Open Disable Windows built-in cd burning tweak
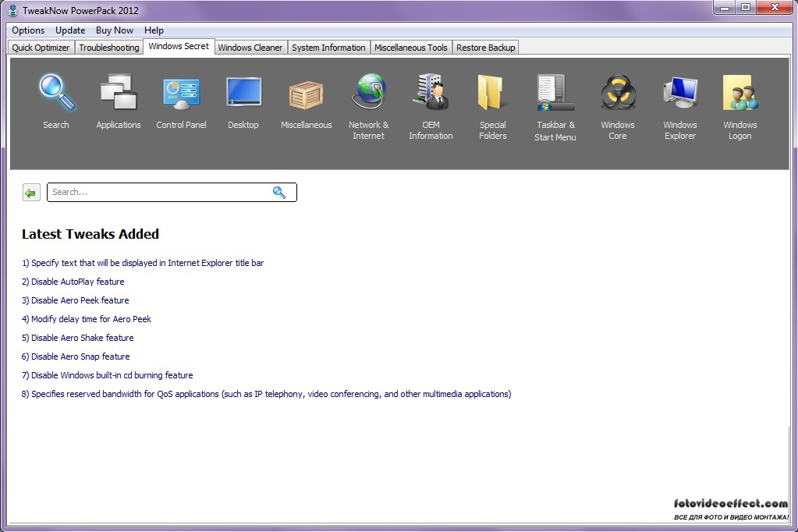The height and width of the screenshot is (532, 798). click(x=108, y=376)
